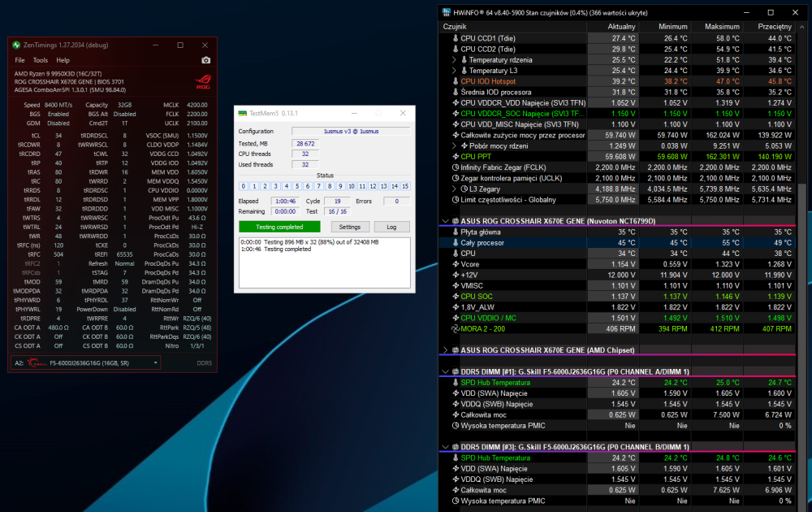Click the thermometer icon beside CPU IOD Hotspot

pyautogui.click(x=455, y=81)
